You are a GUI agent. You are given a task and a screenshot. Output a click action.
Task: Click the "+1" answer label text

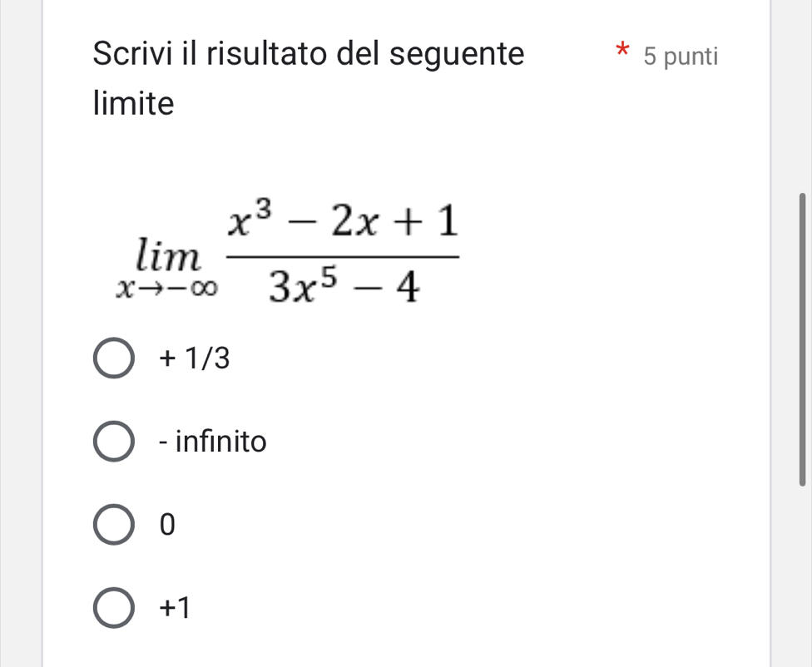[x=175, y=609]
